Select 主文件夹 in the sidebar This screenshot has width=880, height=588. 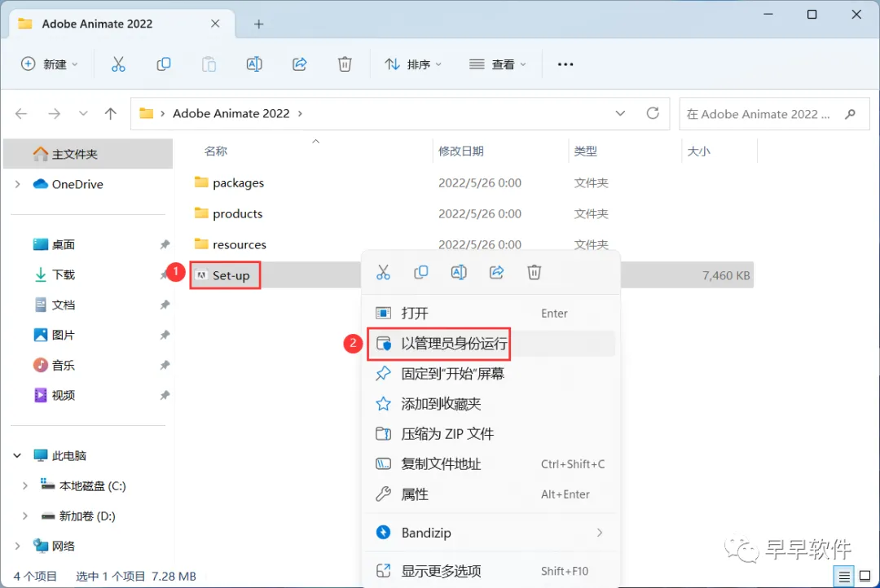click(88, 154)
